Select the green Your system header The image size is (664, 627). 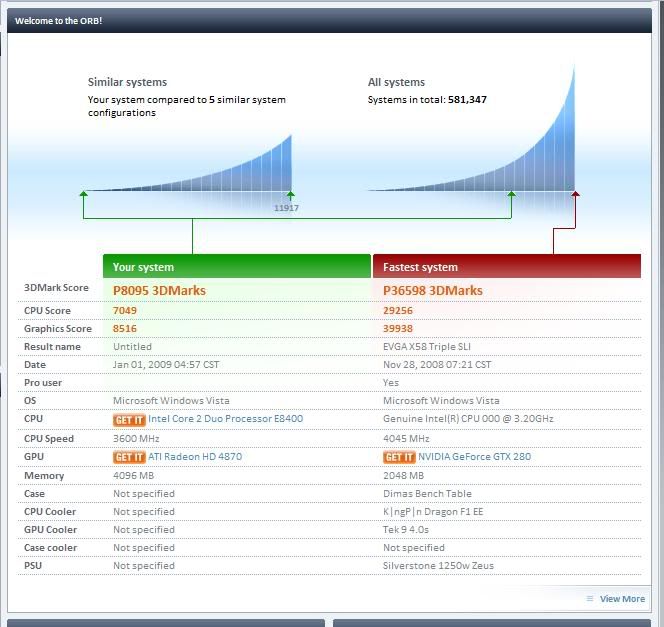[237, 267]
